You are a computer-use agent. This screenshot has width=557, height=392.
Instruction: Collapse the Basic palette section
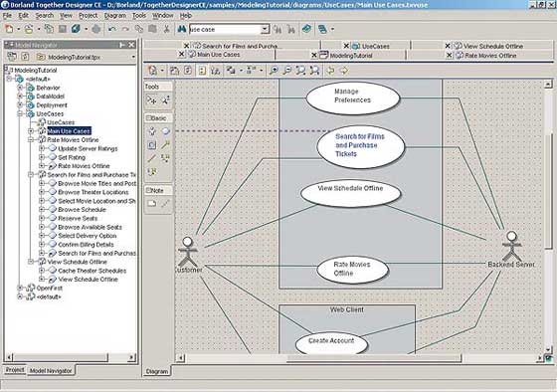148,118
